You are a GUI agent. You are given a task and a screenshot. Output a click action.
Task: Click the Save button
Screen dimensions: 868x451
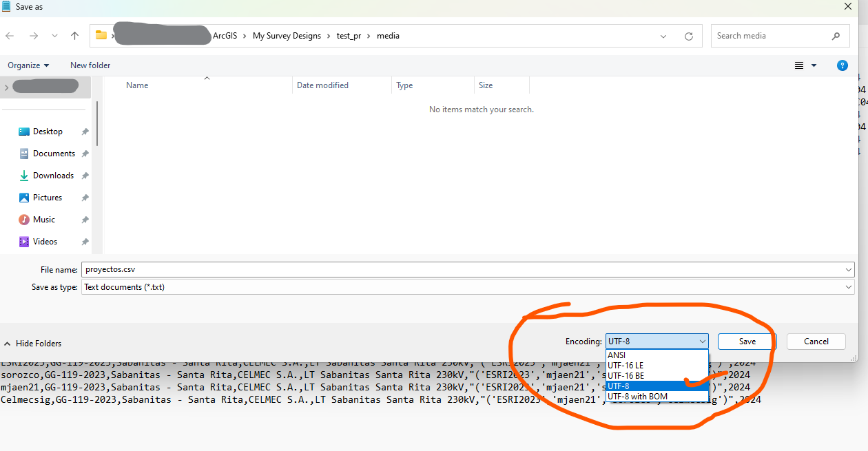pos(746,341)
